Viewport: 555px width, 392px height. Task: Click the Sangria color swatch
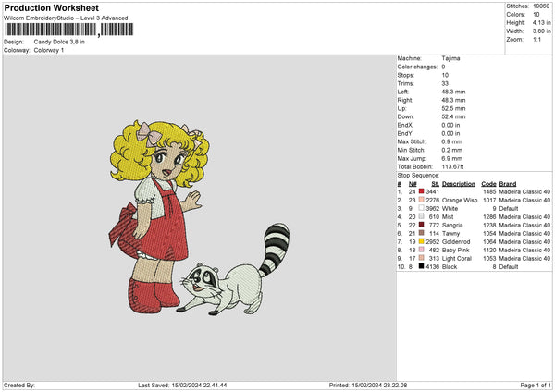tap(421, 225)
